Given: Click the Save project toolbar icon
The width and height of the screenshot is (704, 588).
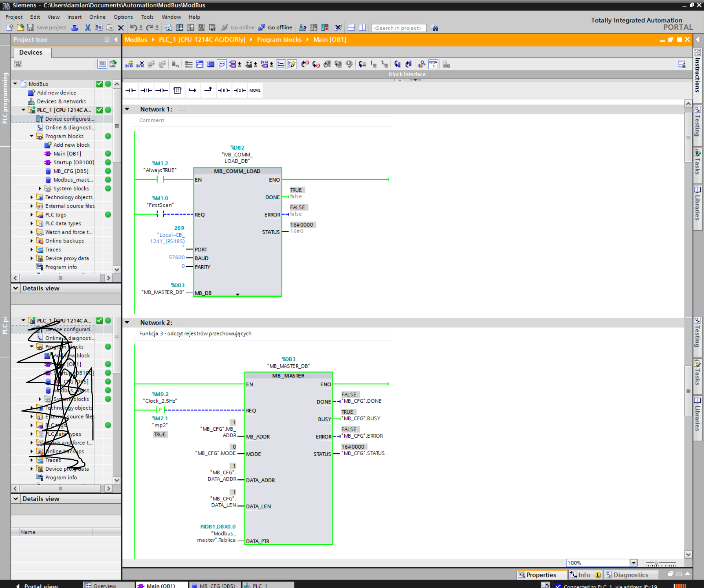Looking at the screenshot, I should pyautogui.click(x=30, y=28).
